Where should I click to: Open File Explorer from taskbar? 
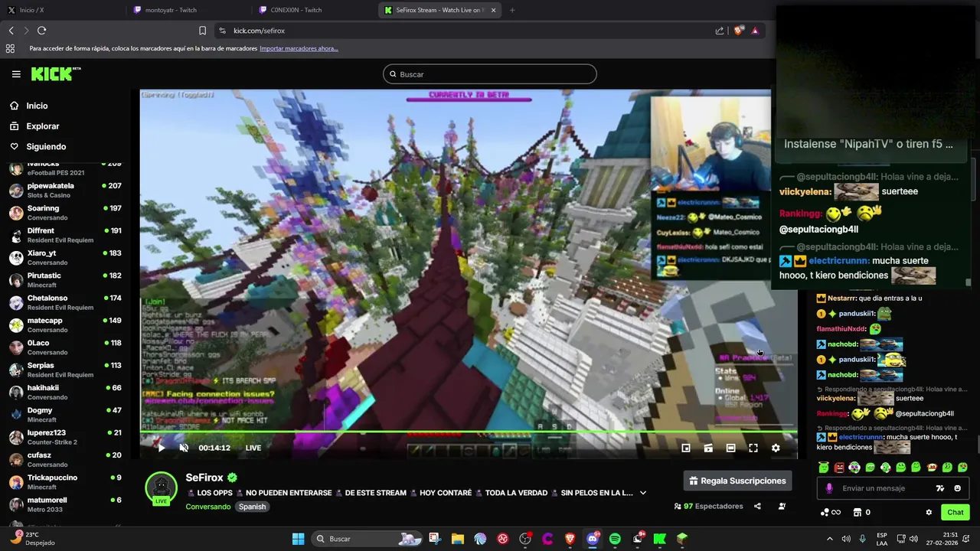457,539
